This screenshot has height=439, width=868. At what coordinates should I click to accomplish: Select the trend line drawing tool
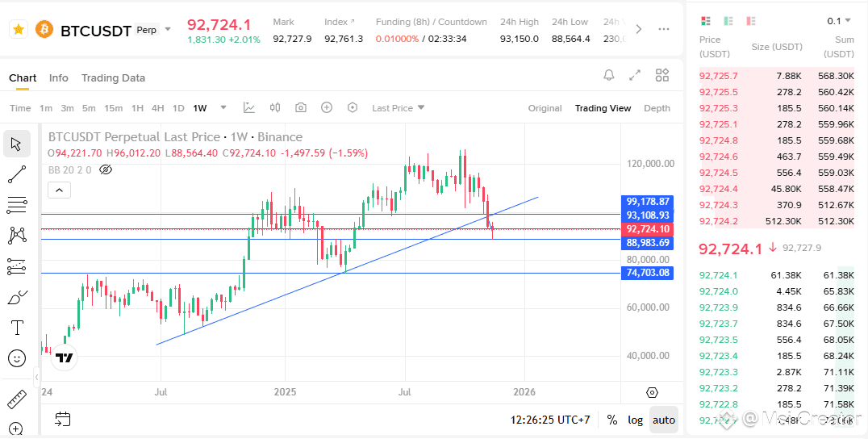[x=17, y=174]
